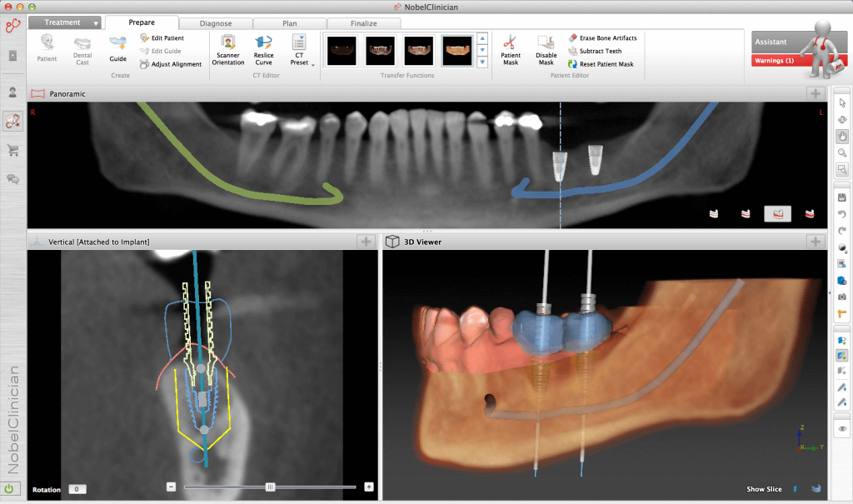Select the orange measurement tool
This screenshot has height=504, width=853.
(x=842, y=313)
